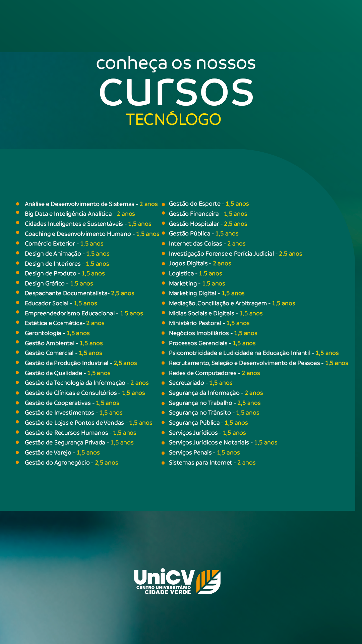
Task: Click the bullet beside Marketing Digital
Action: coord(163,293)
